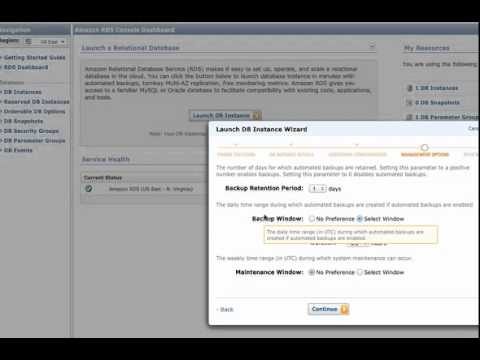Open the Backup Retention Period days dropdown
480x360 pixels.
[317, 189]
